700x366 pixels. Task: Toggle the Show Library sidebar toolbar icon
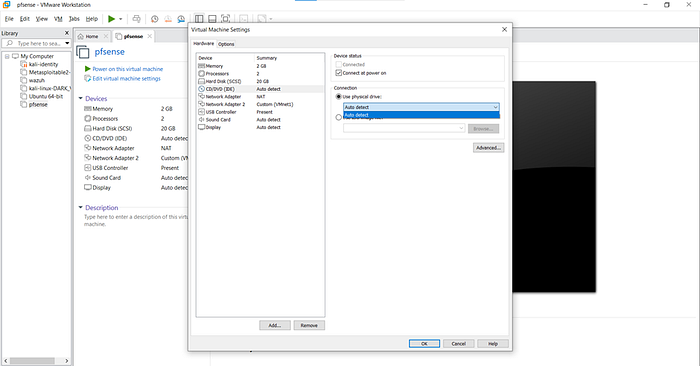199,19
